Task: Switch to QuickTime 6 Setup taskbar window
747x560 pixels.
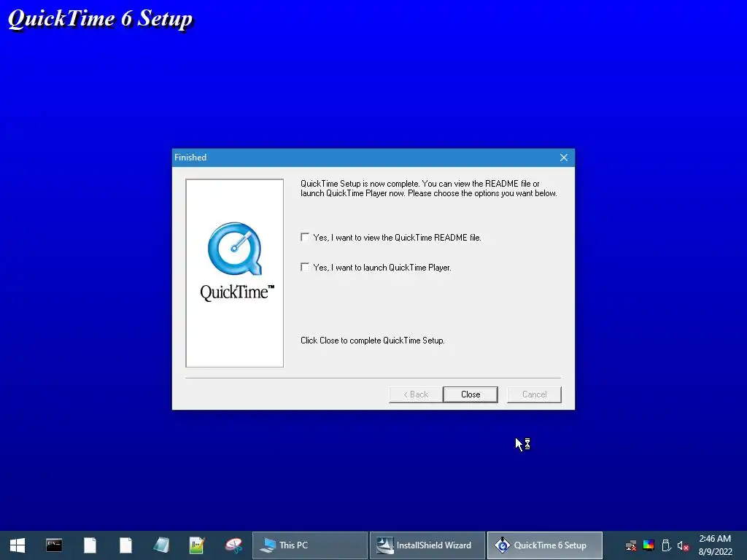Action: 544,545
